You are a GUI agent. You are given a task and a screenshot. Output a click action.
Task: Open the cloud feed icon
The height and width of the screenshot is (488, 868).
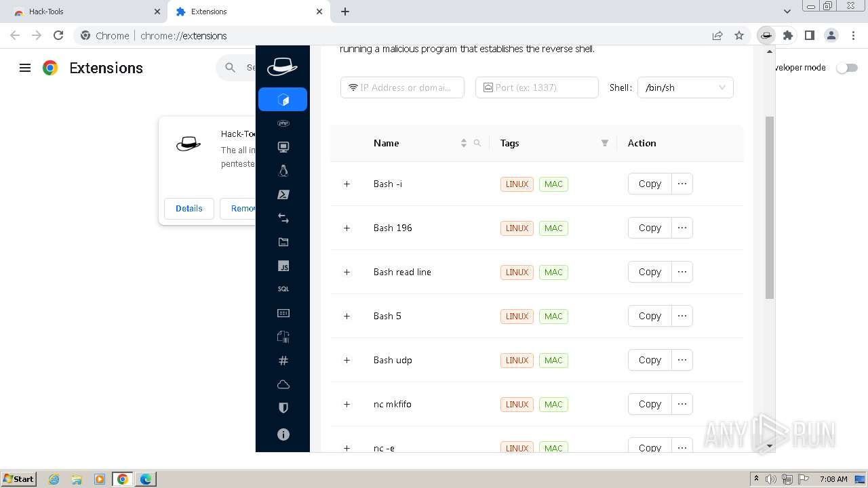pos(283,384)
